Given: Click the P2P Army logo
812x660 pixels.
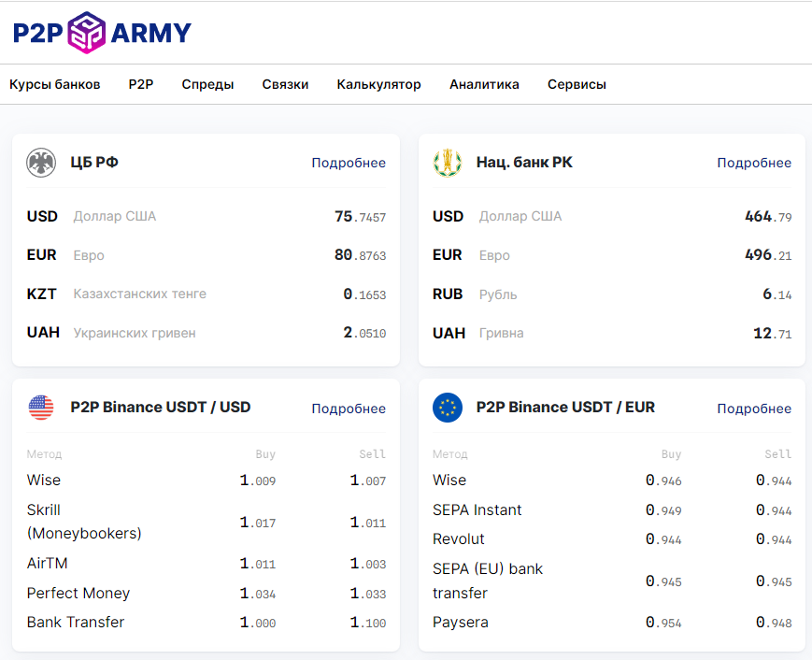Looking at the screenshot, I should coord(102,33).
